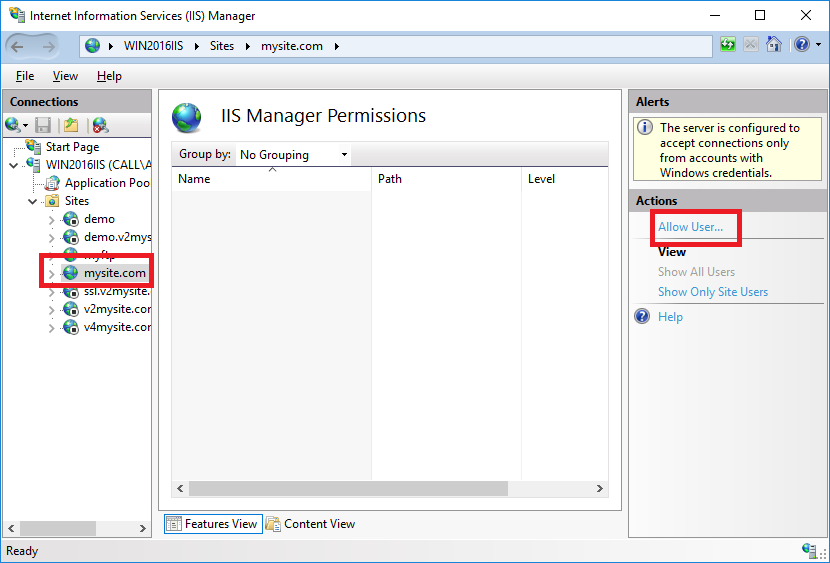This screenshot has width=830, height=563.
Task: Click the Forward navigation arrow
Action: click(49, 47)
